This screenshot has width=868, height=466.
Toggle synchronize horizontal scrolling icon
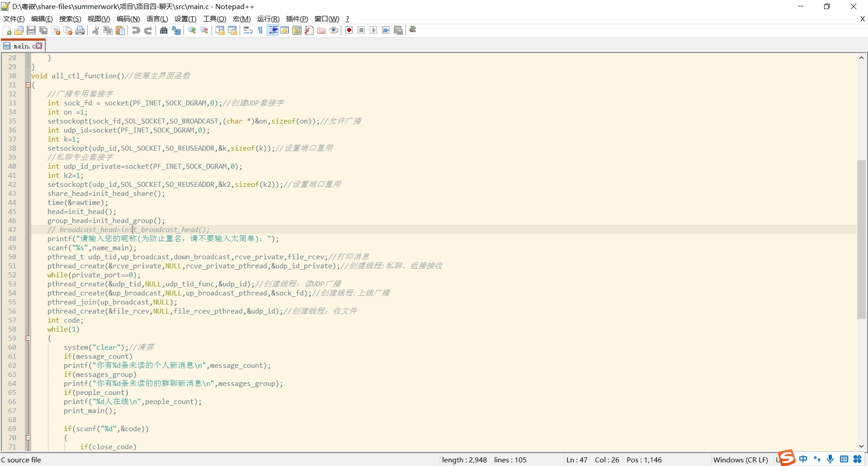click(232, 30)
